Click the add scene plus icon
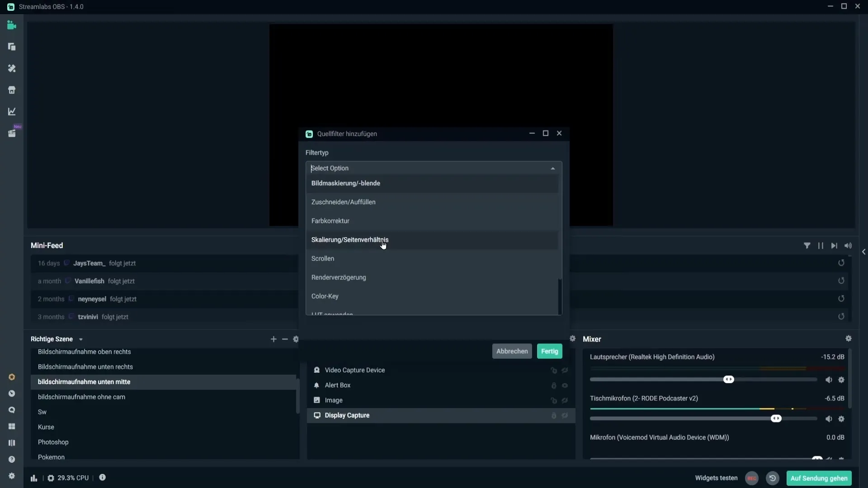This screenshot has height=488, width=868. pyautogui.click(x=274, y=339)
